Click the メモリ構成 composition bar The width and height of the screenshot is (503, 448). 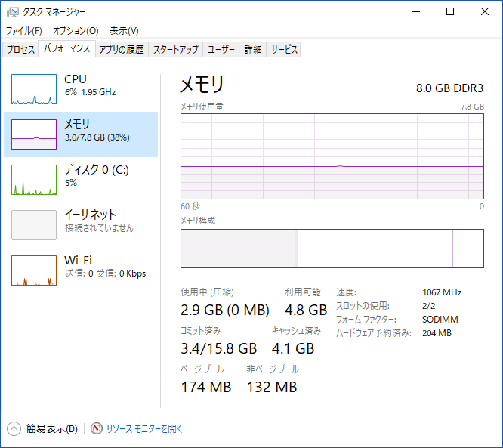click(x=332, y=249)
